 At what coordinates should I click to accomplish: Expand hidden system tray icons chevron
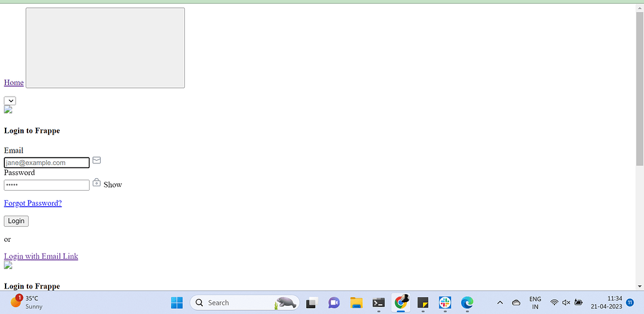click(500, 303)
